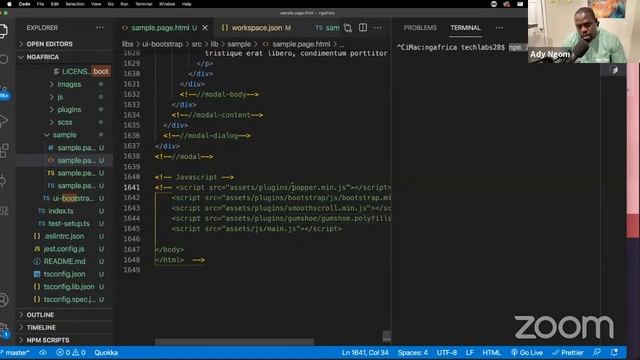640x360 pixels.
Task: Open README.md in the explorer
Action: (64, 262)
